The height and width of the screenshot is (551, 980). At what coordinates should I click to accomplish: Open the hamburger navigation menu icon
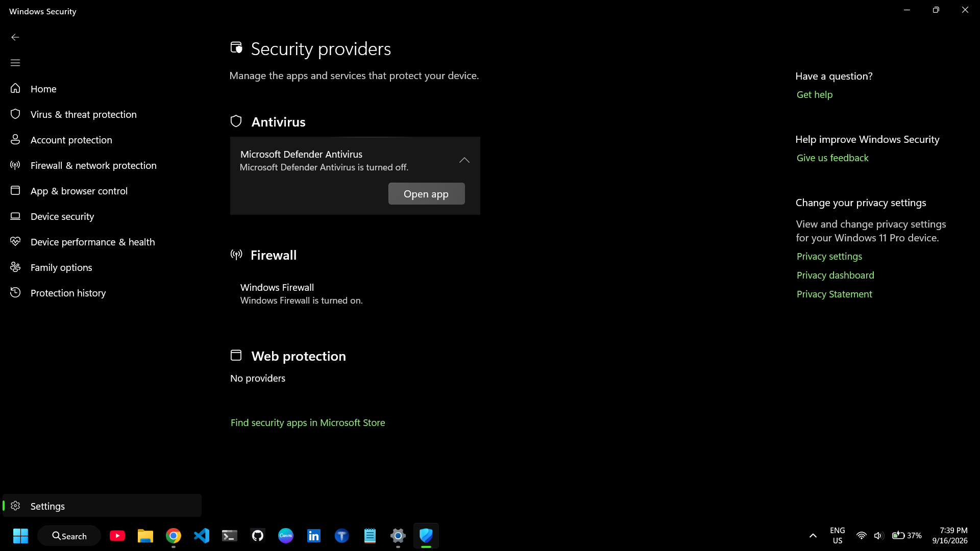click(x=15, y=63)
